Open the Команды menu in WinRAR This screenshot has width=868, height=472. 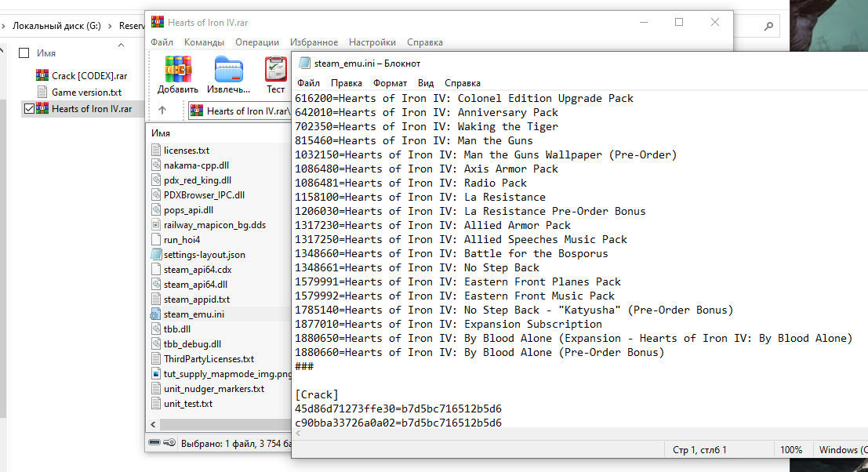204,42
